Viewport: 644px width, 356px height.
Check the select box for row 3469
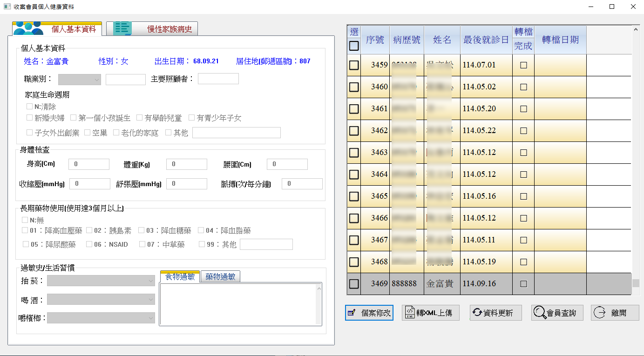point(354,284)
